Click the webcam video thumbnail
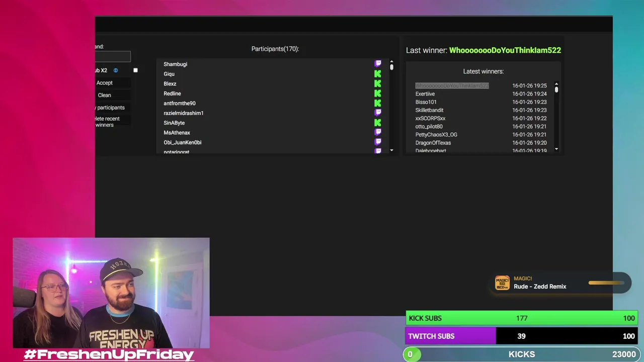The height and width of the screenshot is (362, 644). [x=111, y=293]
